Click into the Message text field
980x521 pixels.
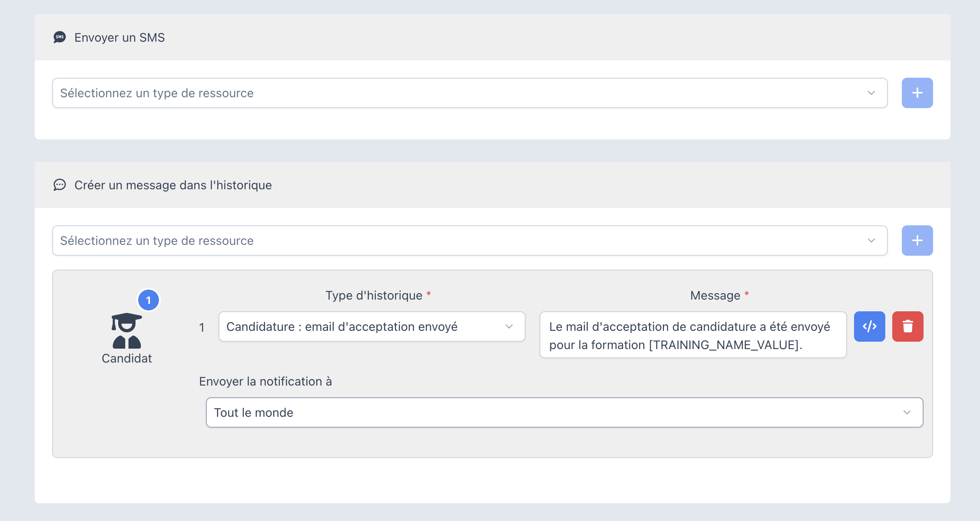[x=693, y=335]
